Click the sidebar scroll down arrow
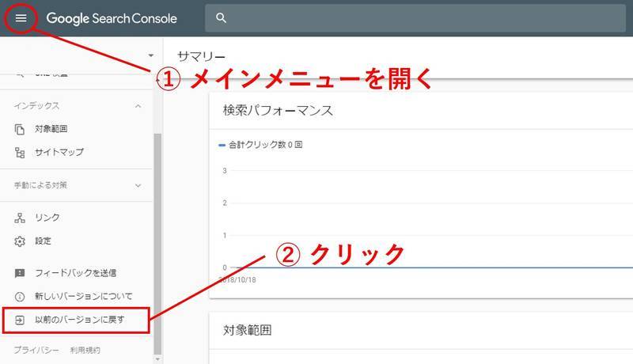633x364 pixels. click(157, 358)
